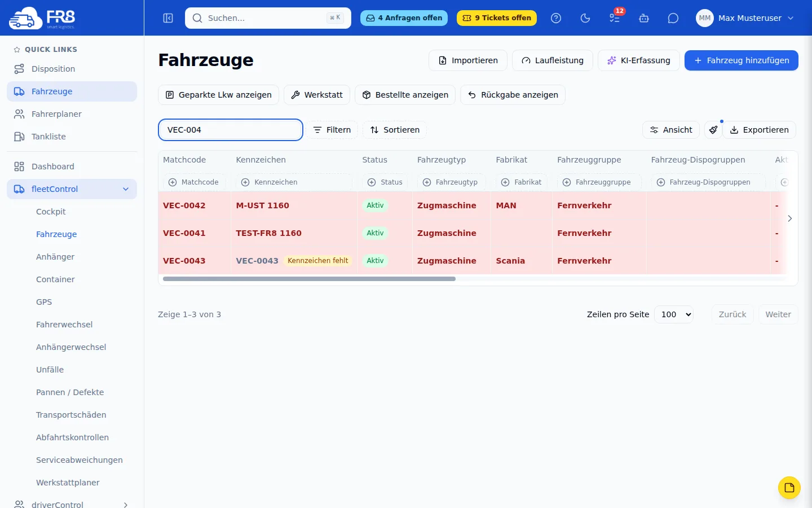
Task: Click the Quick Links star icon
Action: 17,50
